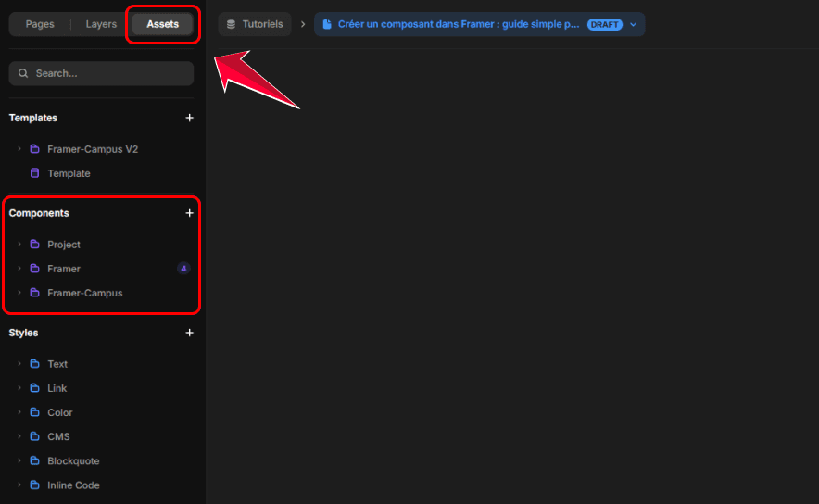Select the Project folder label
Image resolution: width=819 pixels, height=504 pixels.
click(64, 245)
